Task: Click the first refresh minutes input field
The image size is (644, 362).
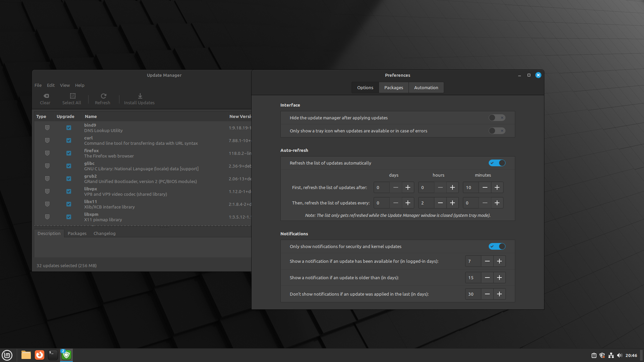Action: [471, 187]
